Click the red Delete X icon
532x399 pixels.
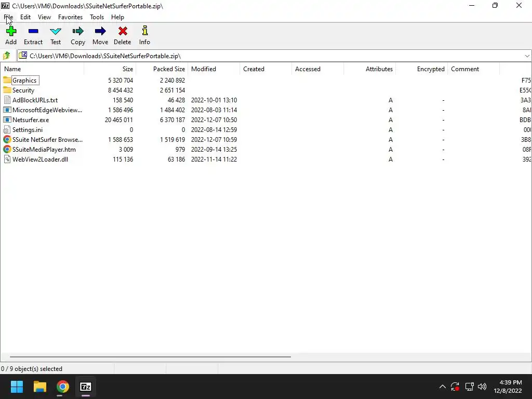click(x=123, y=31)
